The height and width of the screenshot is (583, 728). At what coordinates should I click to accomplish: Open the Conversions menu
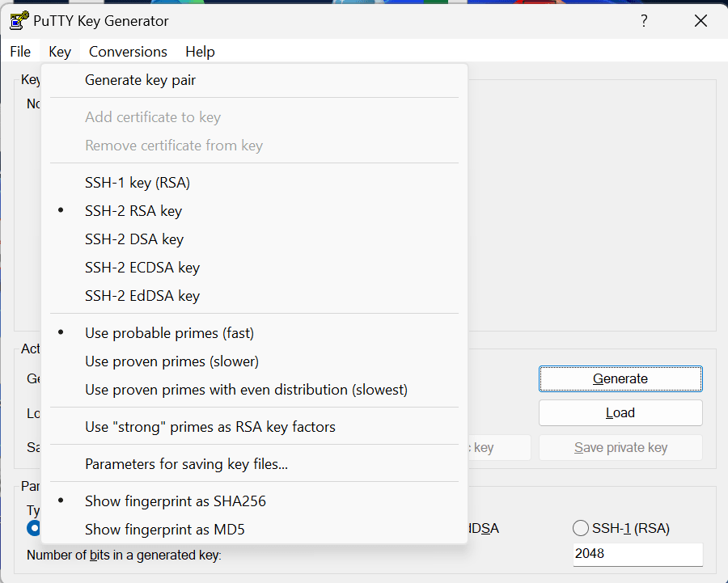pos(128,52)
